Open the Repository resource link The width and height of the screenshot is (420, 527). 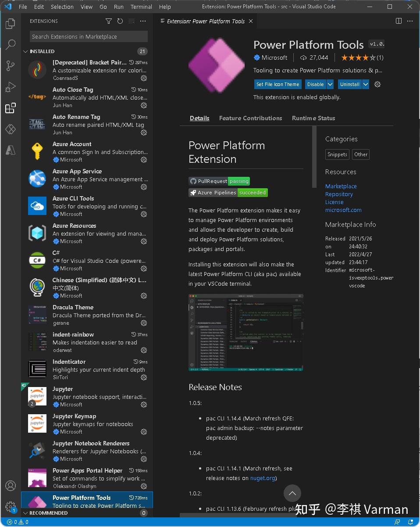[339, 194]
